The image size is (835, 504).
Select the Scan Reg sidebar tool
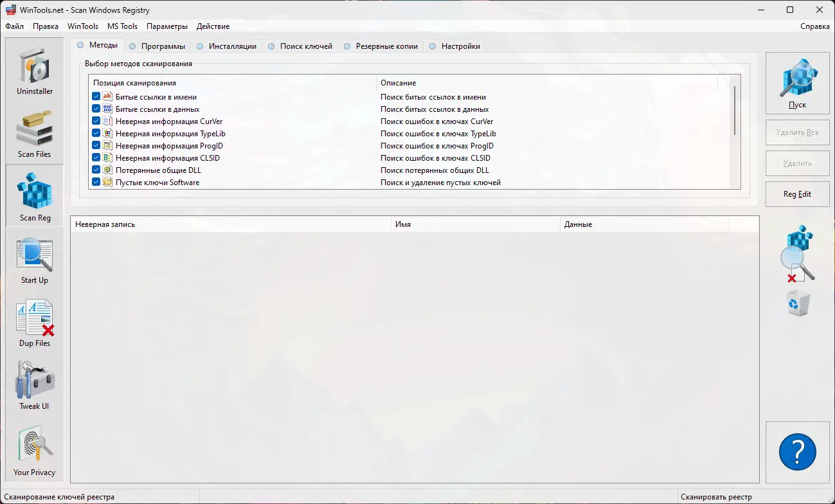point(35,196)
